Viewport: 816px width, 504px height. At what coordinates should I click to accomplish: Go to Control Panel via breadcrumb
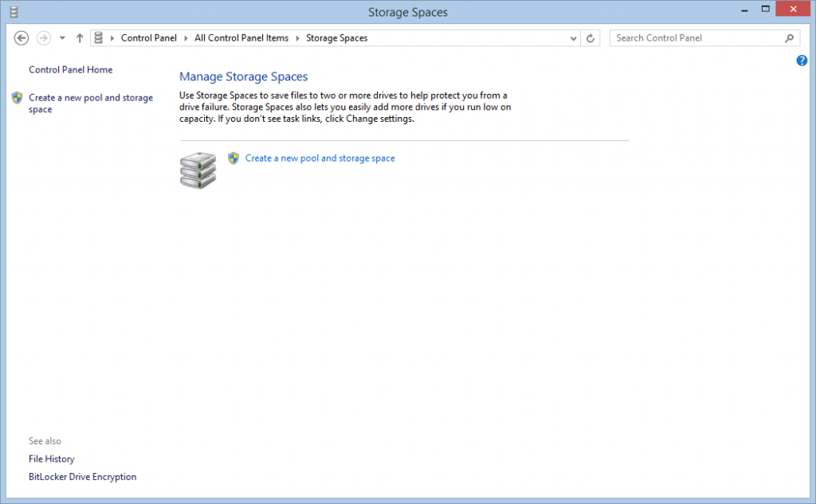click(148, 37)
